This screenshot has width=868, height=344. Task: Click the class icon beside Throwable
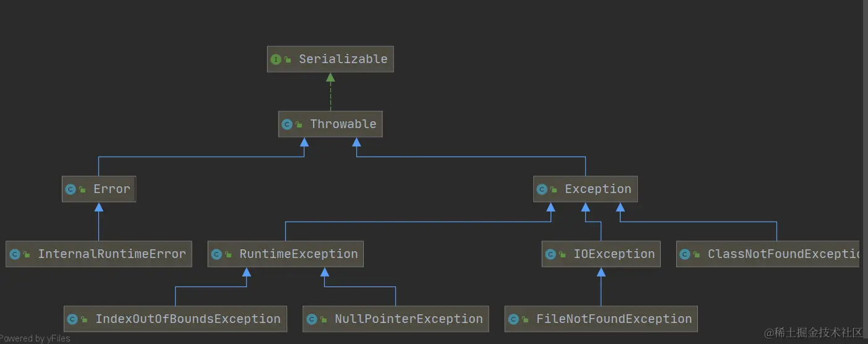(287, 124)
